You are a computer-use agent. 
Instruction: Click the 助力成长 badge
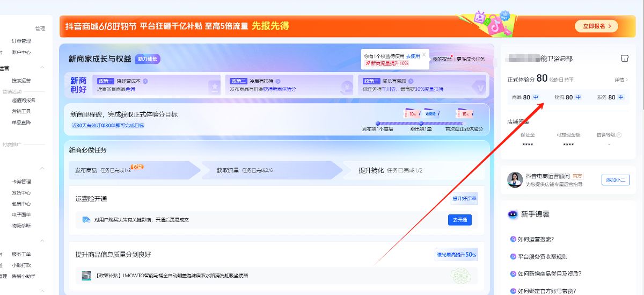[x=148, y=59]
